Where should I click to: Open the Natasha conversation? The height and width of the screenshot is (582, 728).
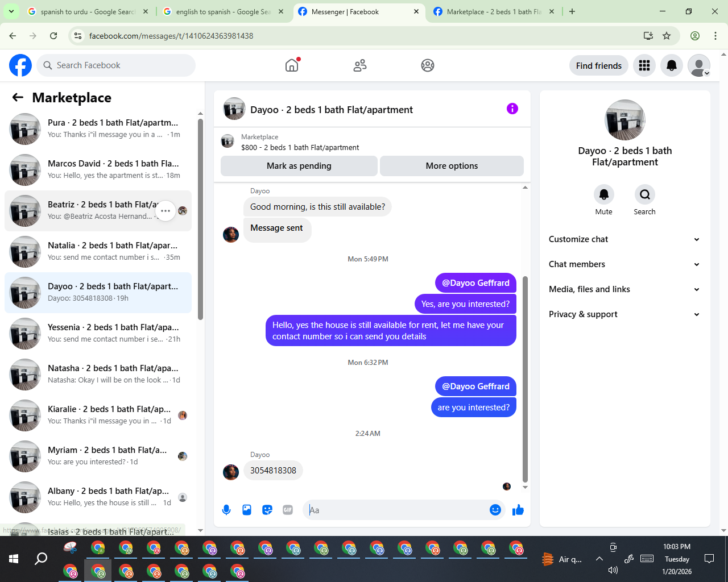pyautogui.click(x=98, y=375)
